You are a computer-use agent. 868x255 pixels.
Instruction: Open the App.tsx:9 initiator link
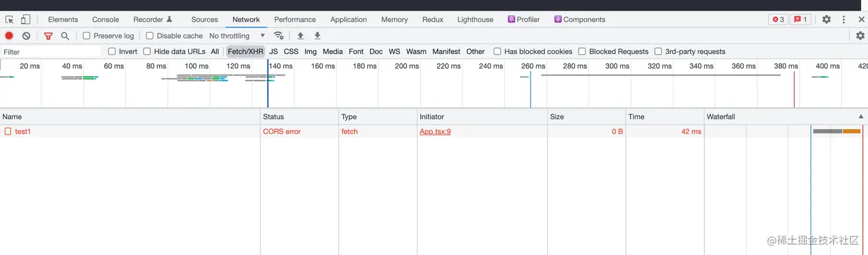pyautogui.click(x=435, y=131)
